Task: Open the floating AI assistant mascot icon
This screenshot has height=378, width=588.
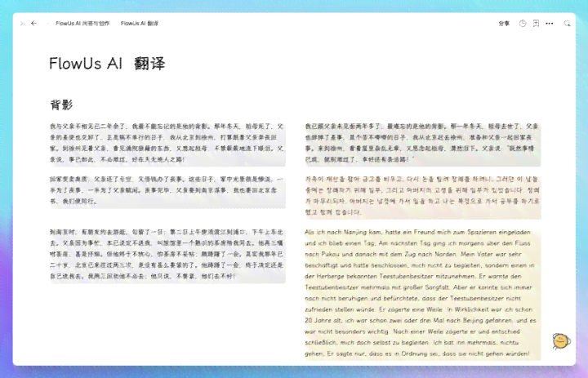Action: coord(561,341)
